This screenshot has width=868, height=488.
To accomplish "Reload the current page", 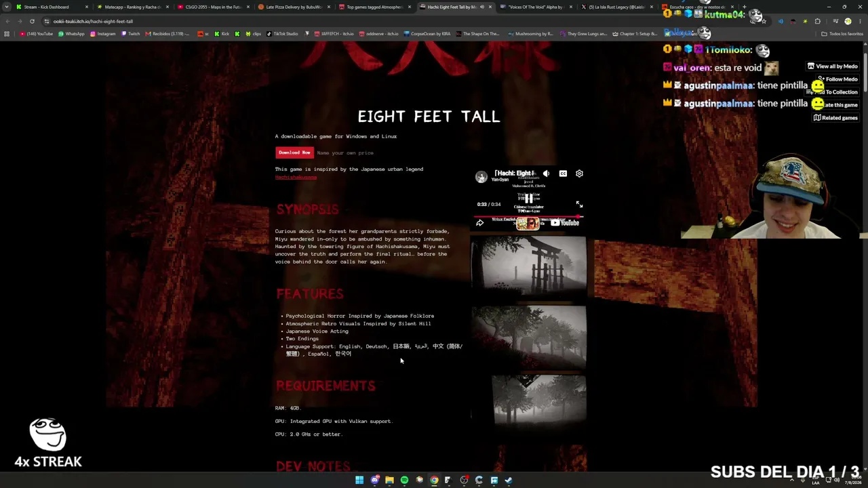I will coord(32,21).
